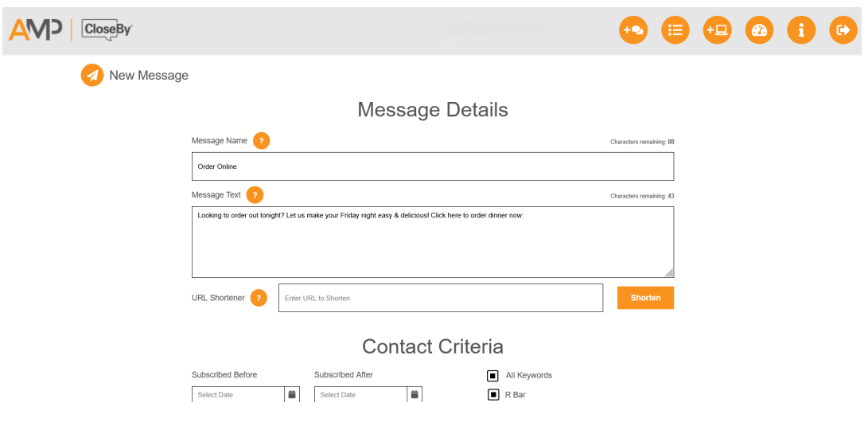Open the Subscribed After calendar picker
Image resolution: width=868 pixels, height=434 pixels.
pos(415,394)
